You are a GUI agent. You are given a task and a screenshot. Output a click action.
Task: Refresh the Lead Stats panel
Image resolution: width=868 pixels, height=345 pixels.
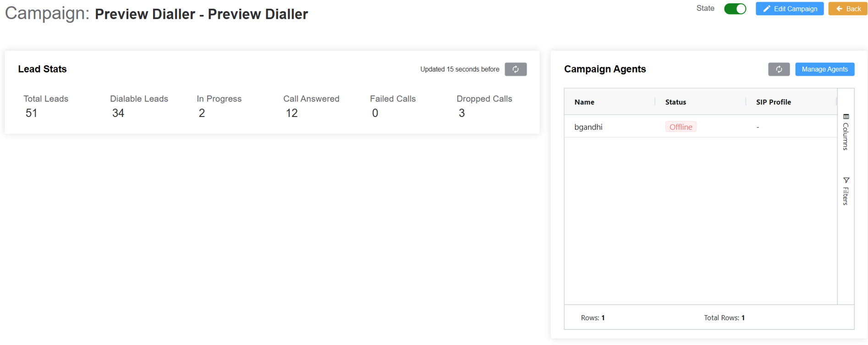pos(515,69)
